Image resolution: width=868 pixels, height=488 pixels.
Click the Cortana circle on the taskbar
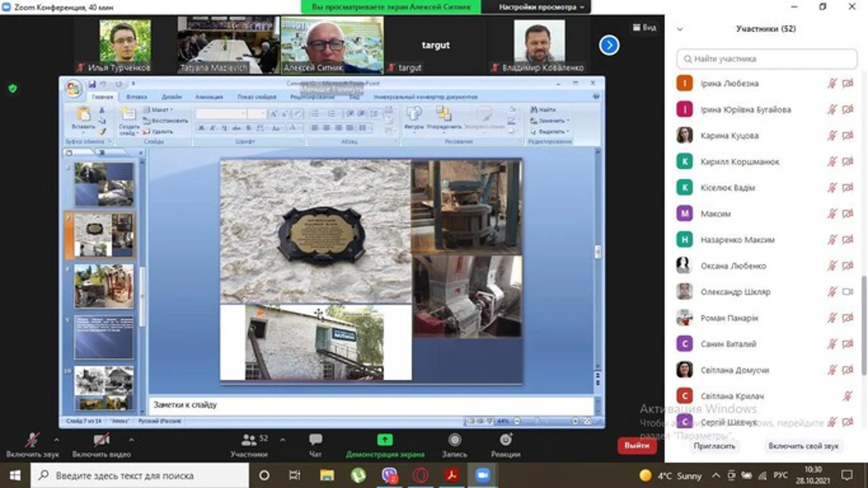[264, 475]
